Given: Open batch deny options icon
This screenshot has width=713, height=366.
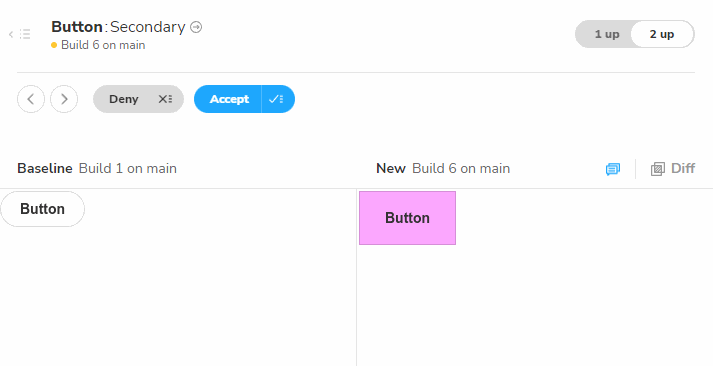Looking at the screenshot, I should tap(165, 99).
